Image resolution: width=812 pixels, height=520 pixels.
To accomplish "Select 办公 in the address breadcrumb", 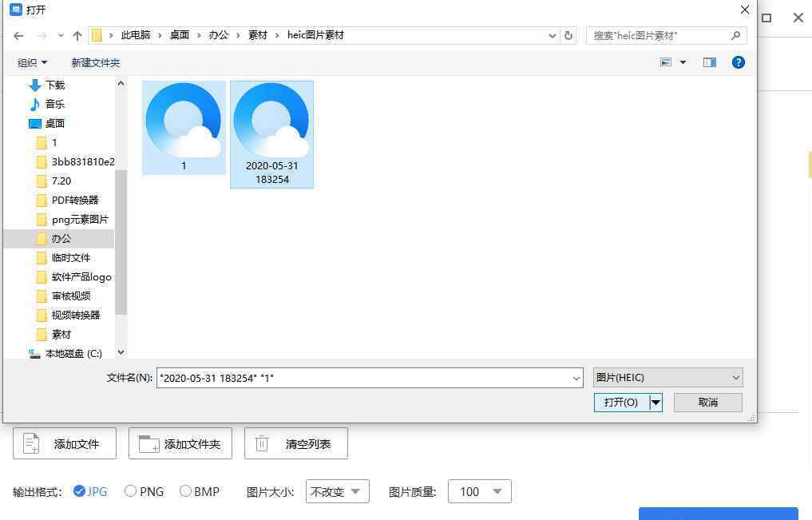I will (x=218, y=34).
